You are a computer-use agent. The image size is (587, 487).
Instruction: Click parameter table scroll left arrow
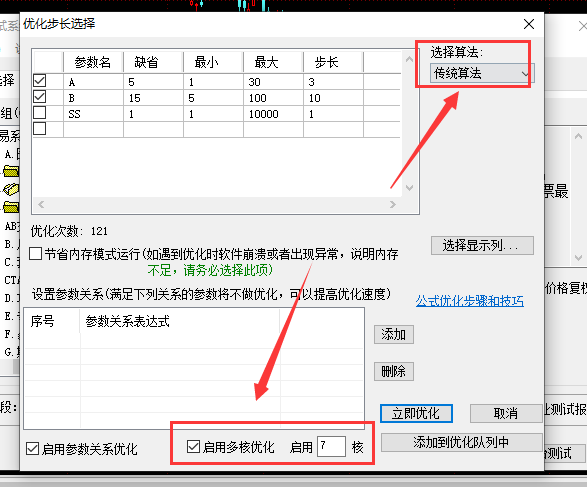click(x=41, y=204)
